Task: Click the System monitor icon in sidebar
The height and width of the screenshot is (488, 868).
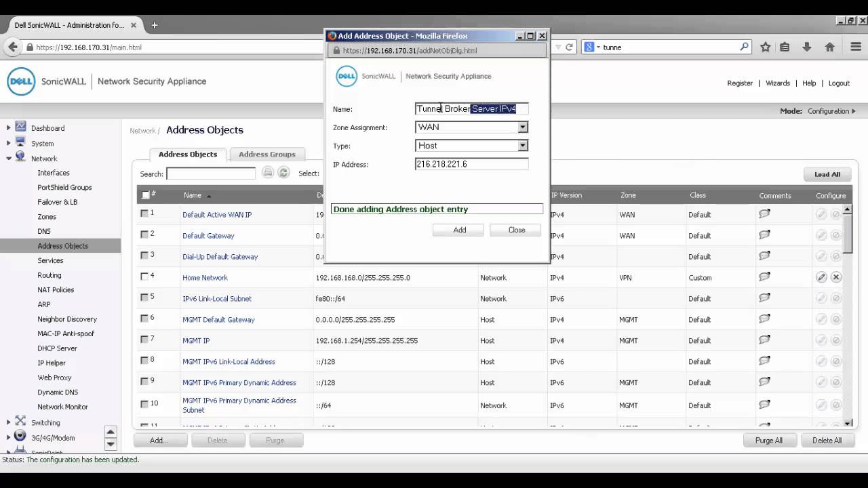Action: (x=20, y=142)
